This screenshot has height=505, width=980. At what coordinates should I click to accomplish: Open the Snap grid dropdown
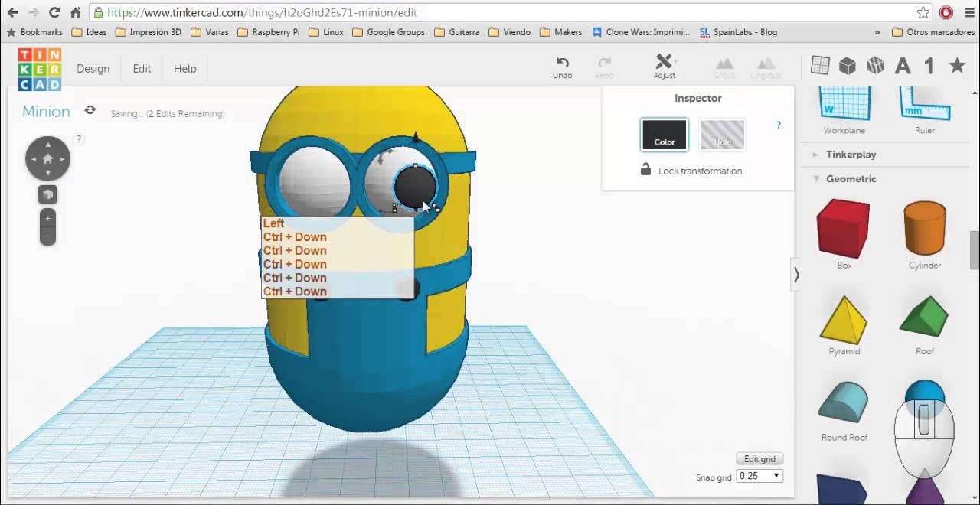[759, 475]
